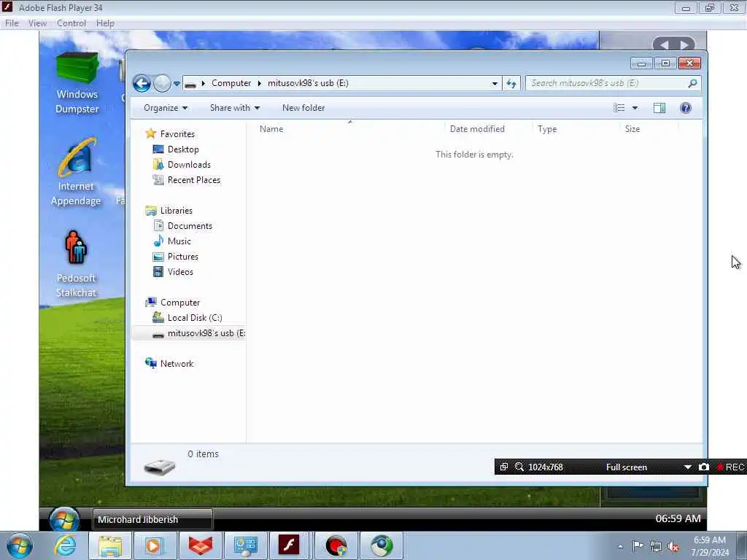This screenshot has height=560, width=747.
Task: Open Windows Media Player taskbar icon
Action: click(155, 545)
